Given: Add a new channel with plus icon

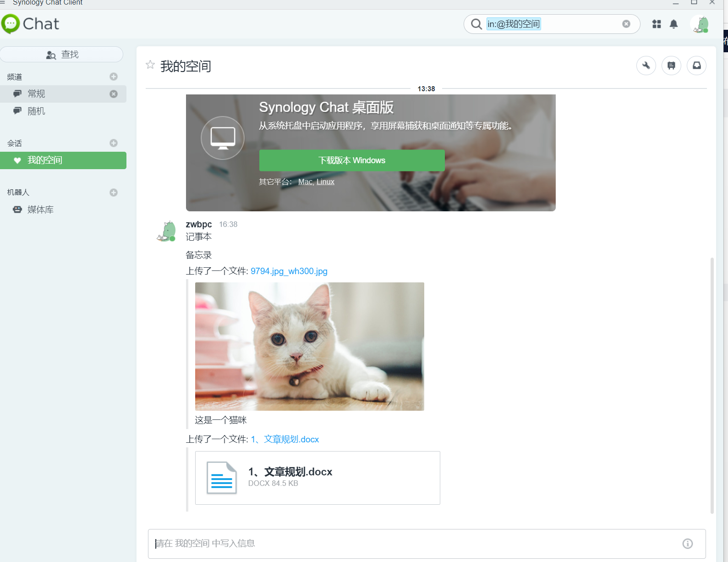Looking at the screenshot, I should click(114, 77).
